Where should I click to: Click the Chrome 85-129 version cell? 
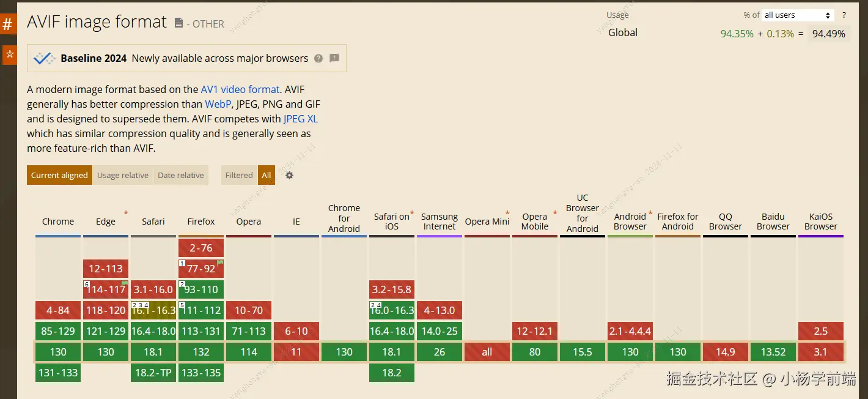tap(58, 331)
